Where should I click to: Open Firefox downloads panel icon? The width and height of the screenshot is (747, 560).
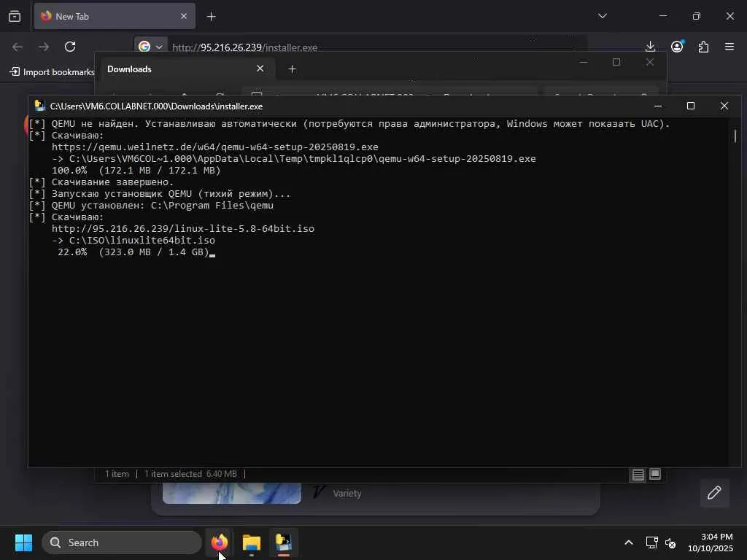click(x=650, y=46)
